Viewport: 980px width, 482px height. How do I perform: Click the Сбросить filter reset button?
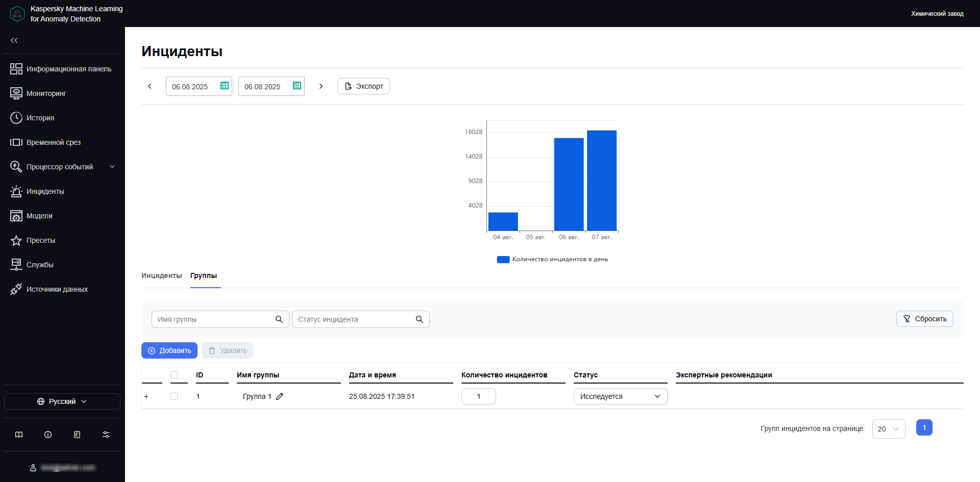point(924,319)
